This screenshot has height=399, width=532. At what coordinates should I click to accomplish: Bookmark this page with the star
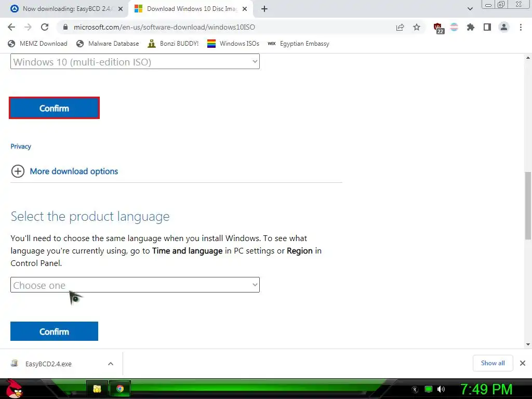coord(417,27)
